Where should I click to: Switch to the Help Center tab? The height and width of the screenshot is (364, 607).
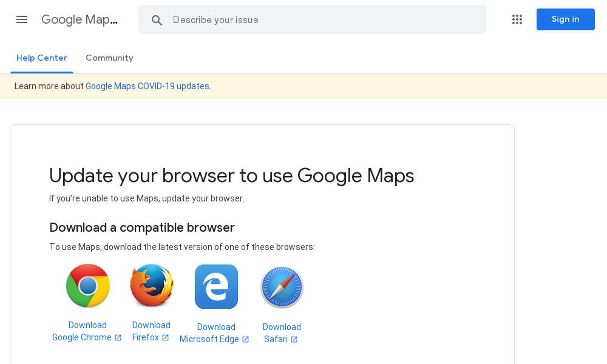tap(42, 58)
